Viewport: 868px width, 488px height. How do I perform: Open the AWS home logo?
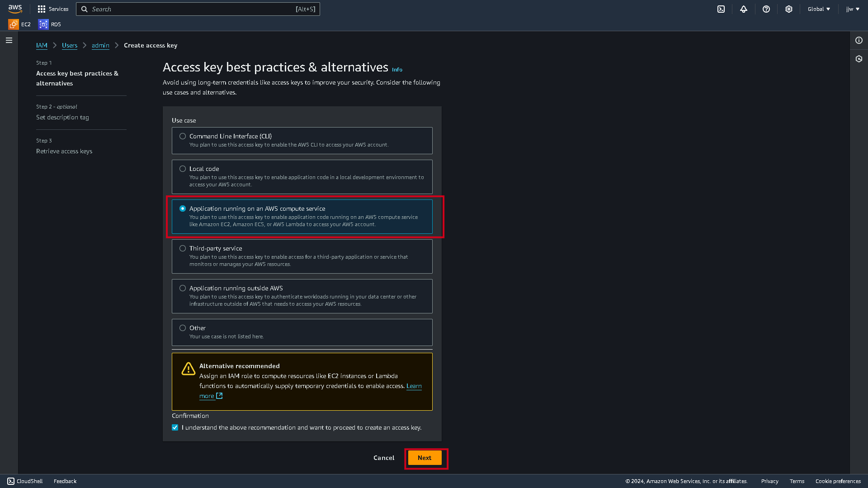[15, 9]
